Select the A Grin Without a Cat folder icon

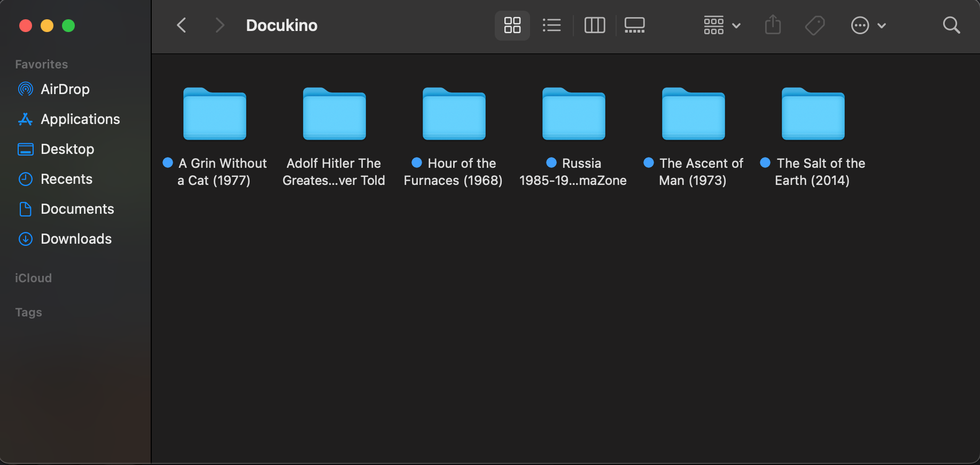[215, 113]
